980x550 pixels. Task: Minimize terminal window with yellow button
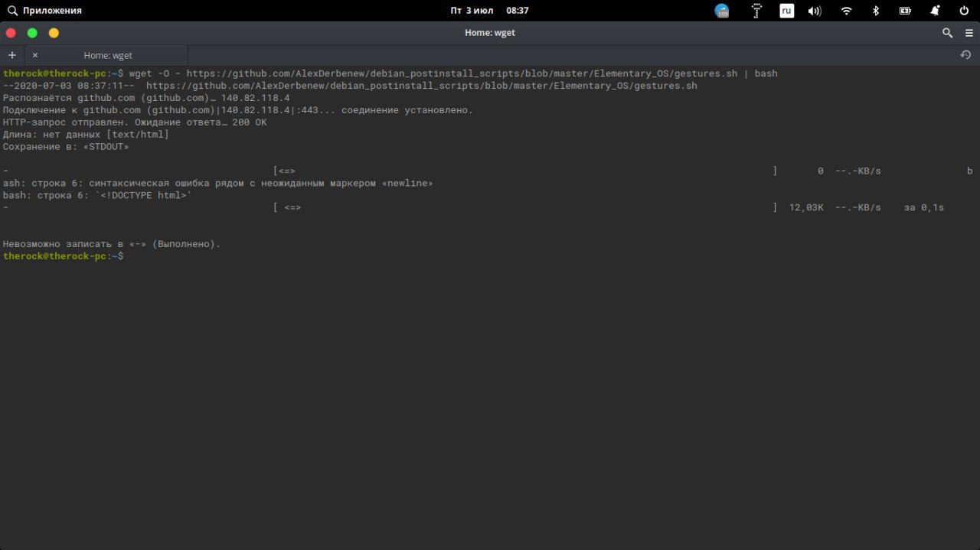[54, 33]
